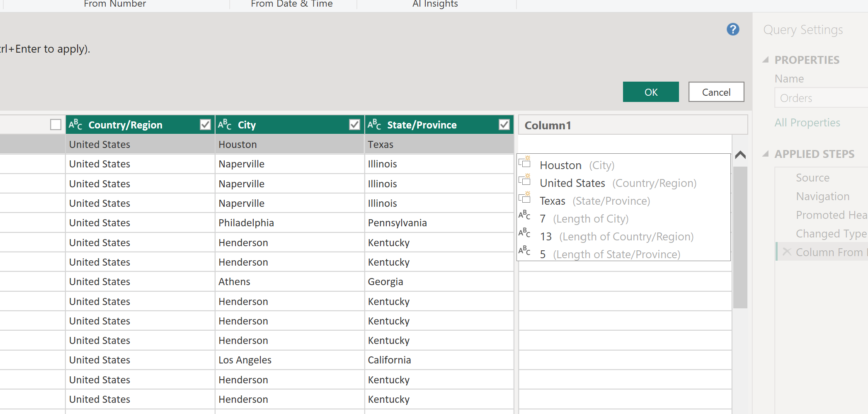Check the unchecked leftmost column checkbox

[x=56, y=125]
